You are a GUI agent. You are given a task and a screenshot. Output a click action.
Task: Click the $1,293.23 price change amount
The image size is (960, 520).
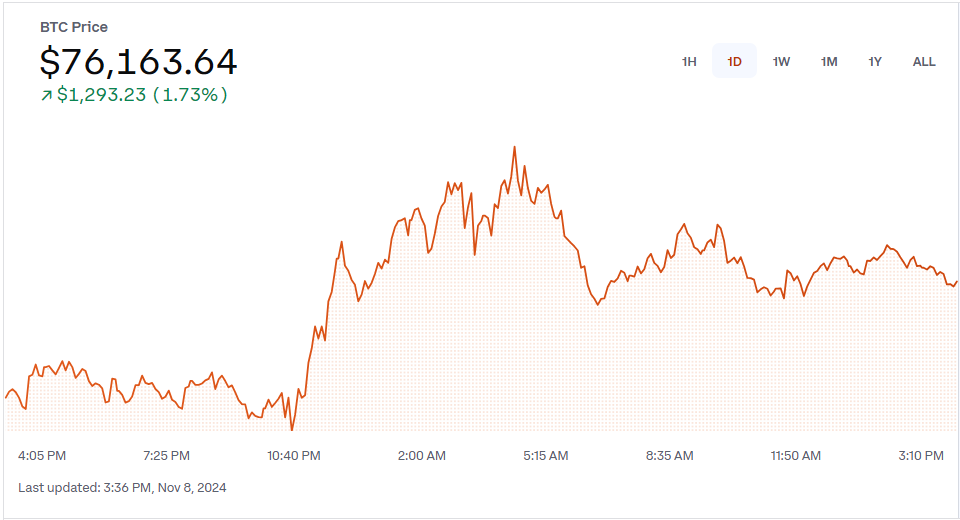coord(101,95)
